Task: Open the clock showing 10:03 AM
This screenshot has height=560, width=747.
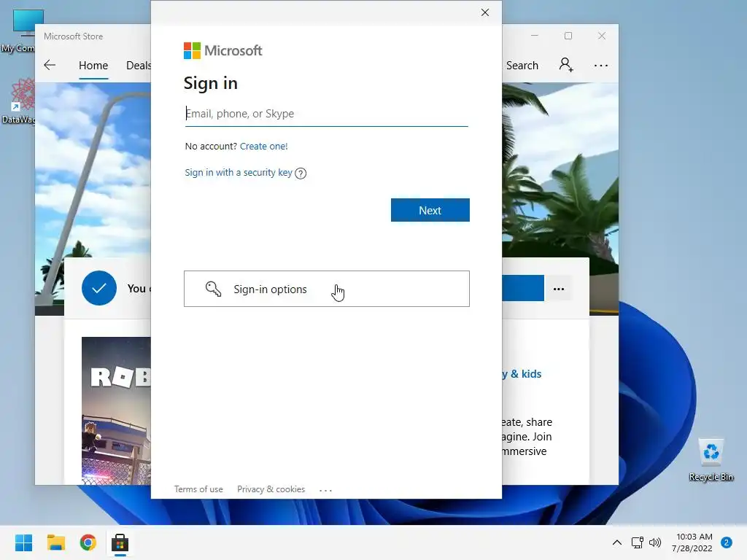Action: click(692, 542)
